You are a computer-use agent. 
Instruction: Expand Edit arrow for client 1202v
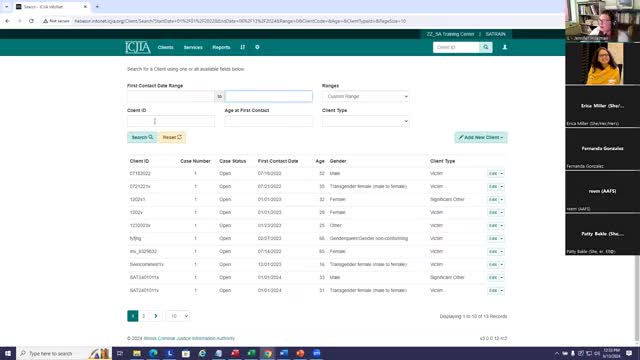click(x=502, y=212)
